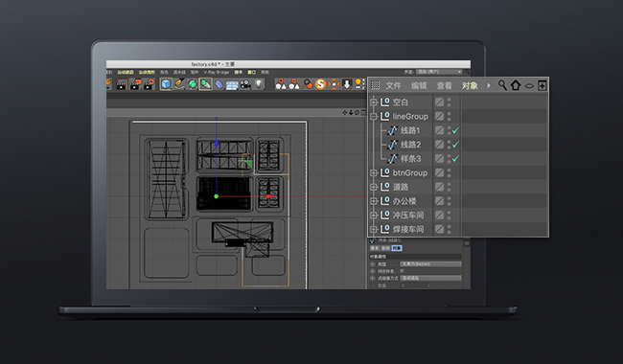Select the lineGroup null object

410,116
